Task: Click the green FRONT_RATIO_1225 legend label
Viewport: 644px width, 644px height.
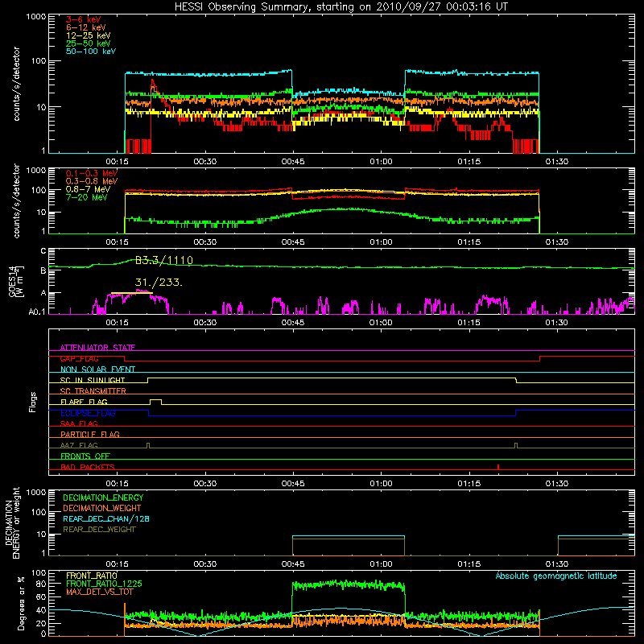Action: click(104, 584)
